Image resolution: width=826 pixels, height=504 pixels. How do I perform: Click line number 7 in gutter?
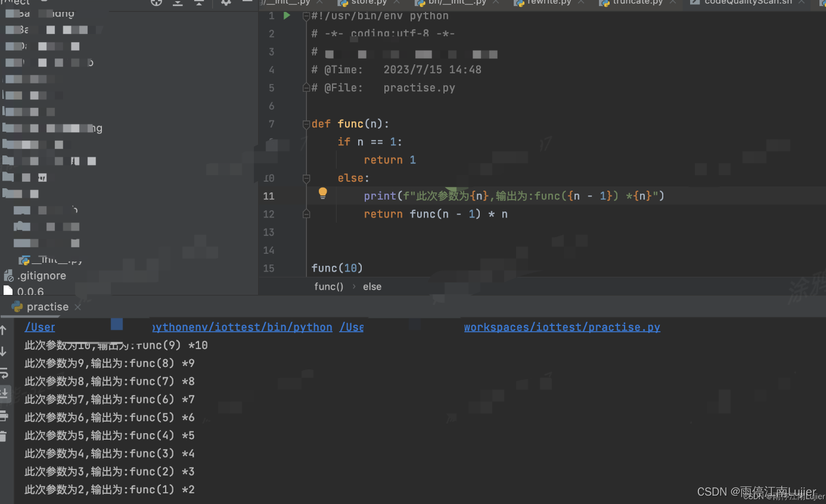click(271, 124)
